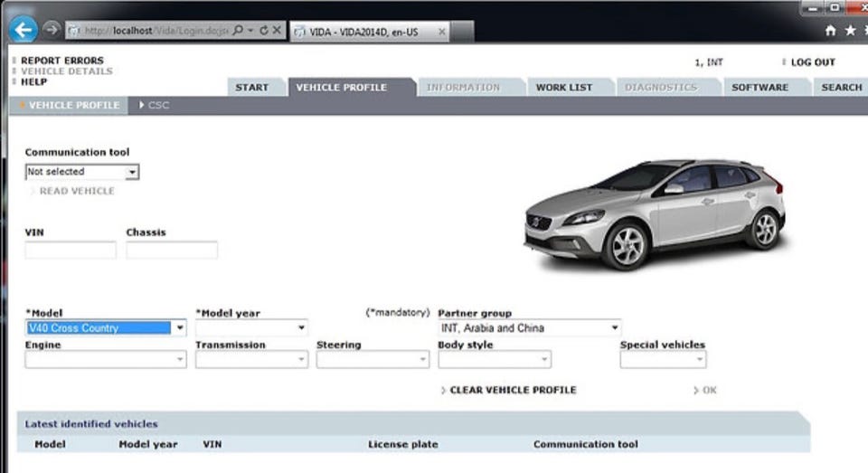
Task: Open the Engine dropdown
Action: coord(105,359)
